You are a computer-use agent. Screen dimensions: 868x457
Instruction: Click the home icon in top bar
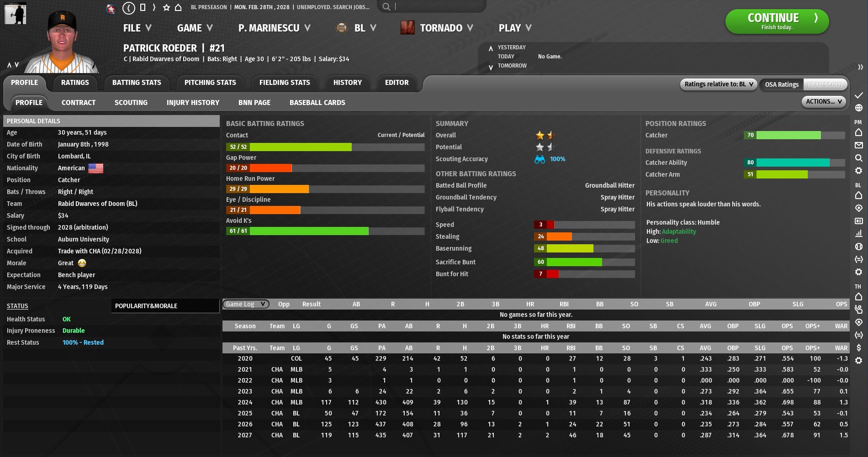178,7
